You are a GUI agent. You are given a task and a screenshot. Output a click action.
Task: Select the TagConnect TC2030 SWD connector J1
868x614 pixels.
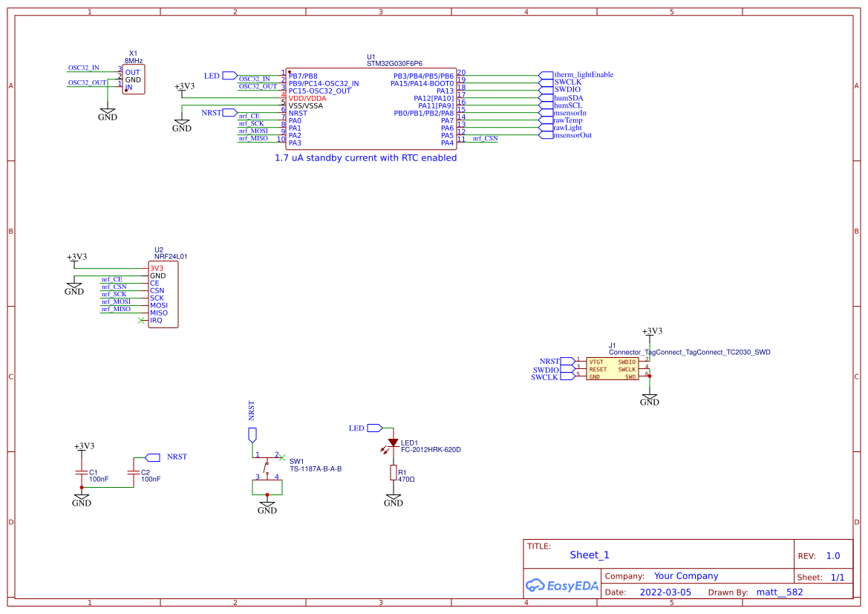[x=613, y=368]
